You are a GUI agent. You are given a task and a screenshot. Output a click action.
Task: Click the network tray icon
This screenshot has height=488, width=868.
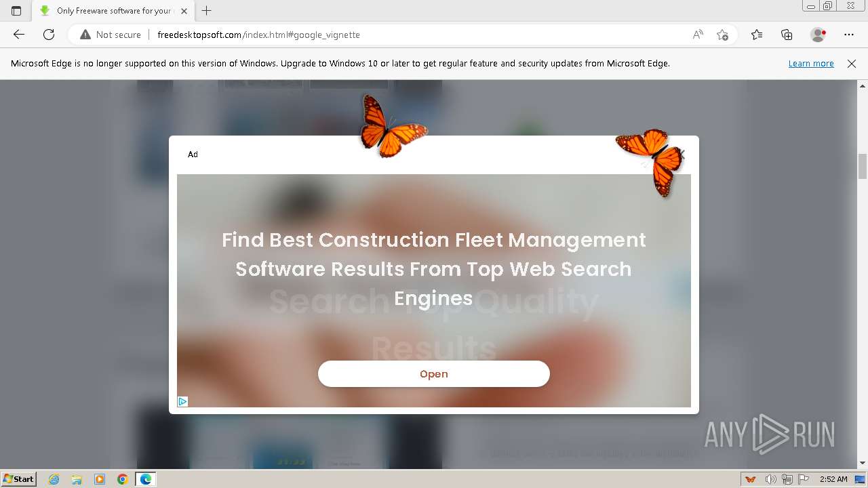(x=787, y=479)
